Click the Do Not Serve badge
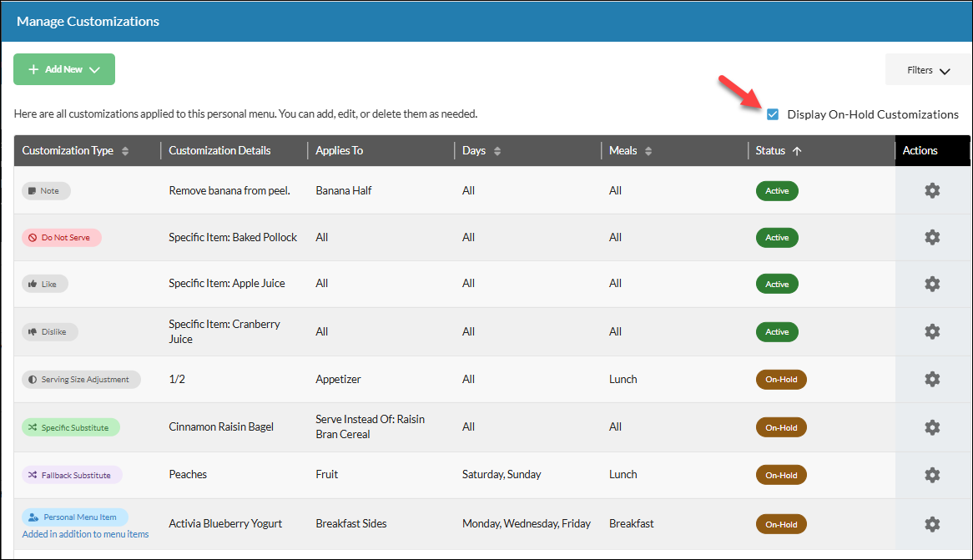Viewport: 973px width, 560px height. pos(62,237)
